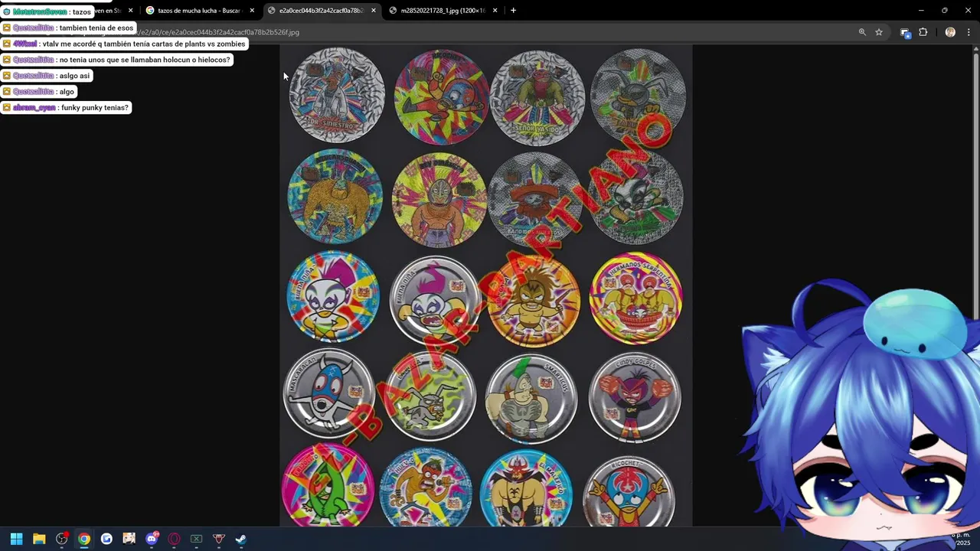Screen dimensions: 980x551
Task: Open the anime avatar app in the taskbar
Action: tap(129, 539)
